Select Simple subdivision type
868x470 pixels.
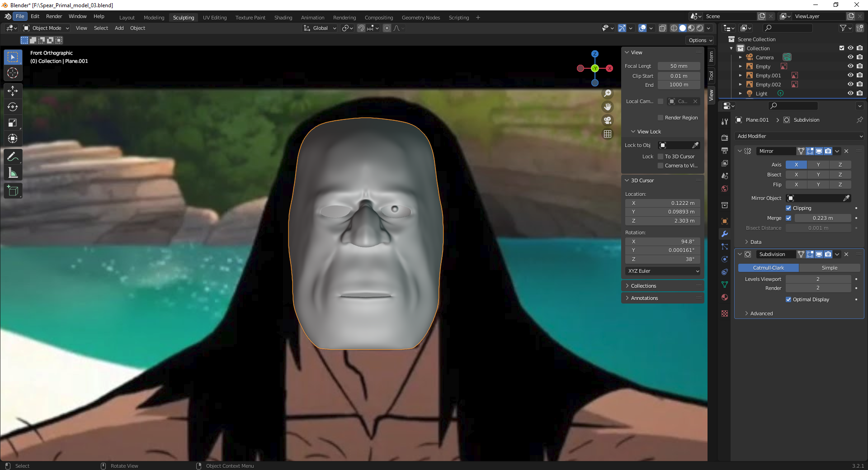tap(829, 268)
